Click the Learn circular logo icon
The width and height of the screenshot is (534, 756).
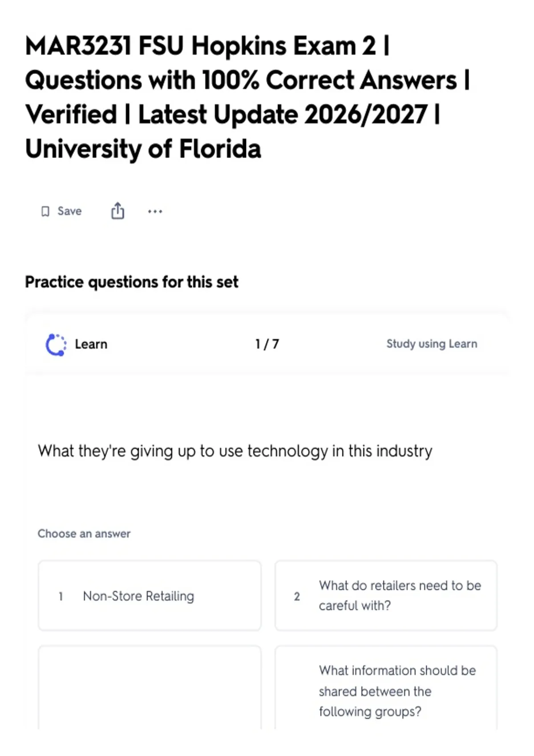click(x=56, y=345)
